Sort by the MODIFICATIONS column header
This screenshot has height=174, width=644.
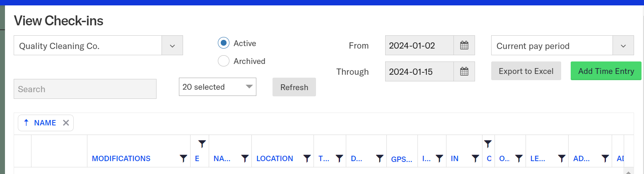coord(121,159)
